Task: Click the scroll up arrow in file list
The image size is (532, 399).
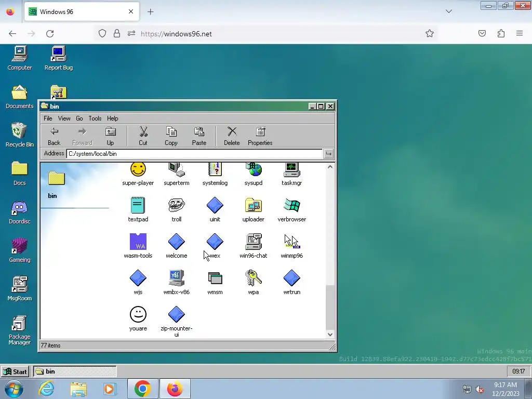Action: click(330, 167)
